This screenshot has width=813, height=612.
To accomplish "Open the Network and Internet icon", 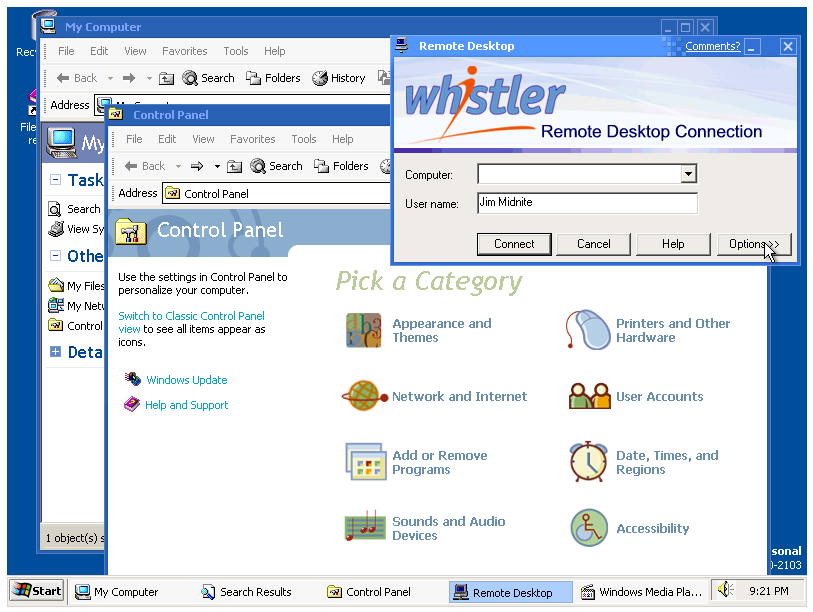I will click(364, 396).
